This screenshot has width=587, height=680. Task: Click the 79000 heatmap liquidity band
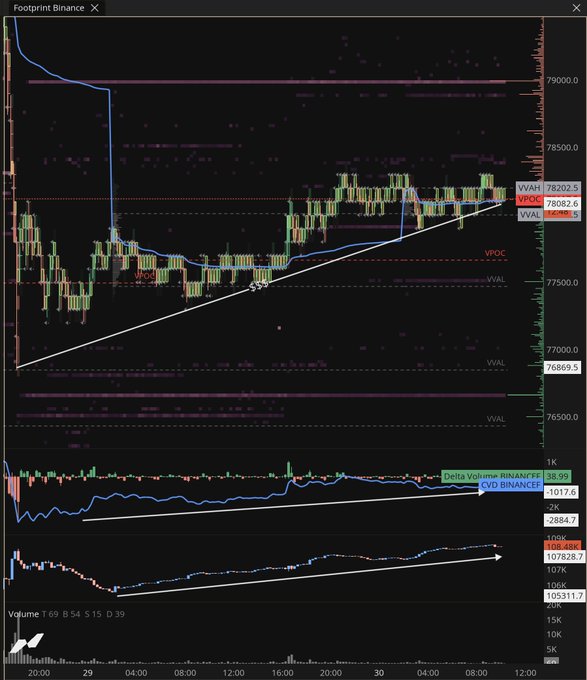pos(267,82)
